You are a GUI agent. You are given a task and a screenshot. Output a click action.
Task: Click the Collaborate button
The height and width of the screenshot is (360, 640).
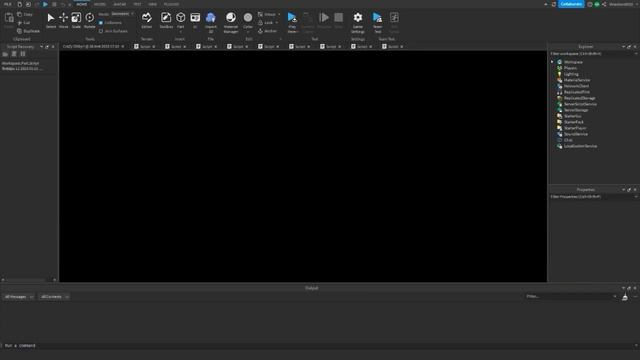tap(571, 4)
